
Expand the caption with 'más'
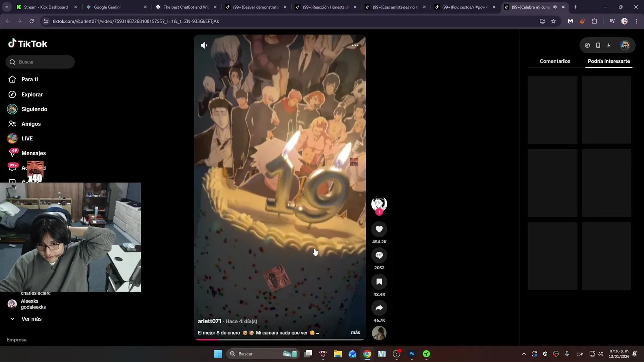355,333
